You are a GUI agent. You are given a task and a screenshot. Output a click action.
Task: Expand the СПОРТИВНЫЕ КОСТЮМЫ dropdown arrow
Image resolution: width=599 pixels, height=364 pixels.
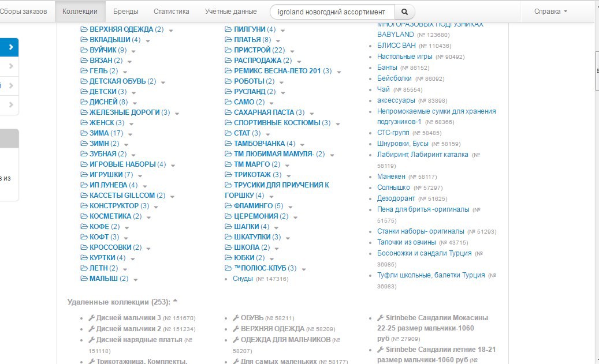[338, 124]
